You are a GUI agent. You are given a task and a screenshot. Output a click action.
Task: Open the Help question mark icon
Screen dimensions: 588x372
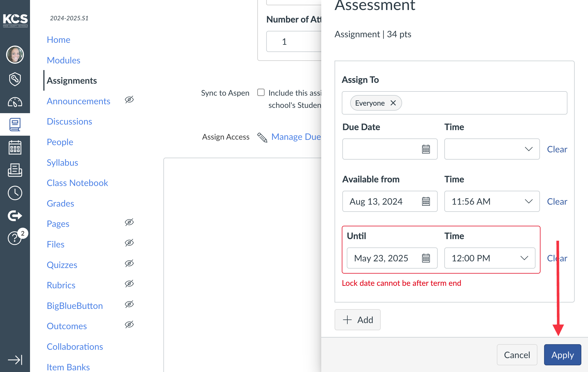[x=14, y=238]
